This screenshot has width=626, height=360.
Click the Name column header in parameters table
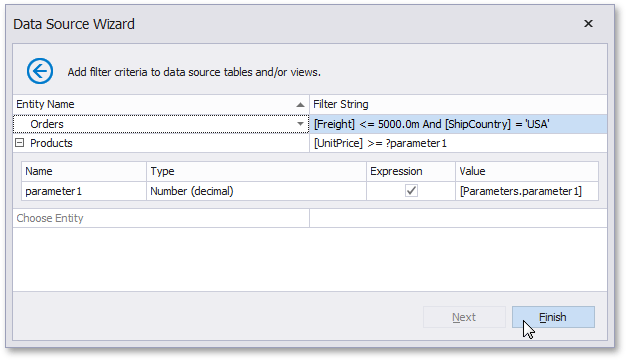(84, 172)
